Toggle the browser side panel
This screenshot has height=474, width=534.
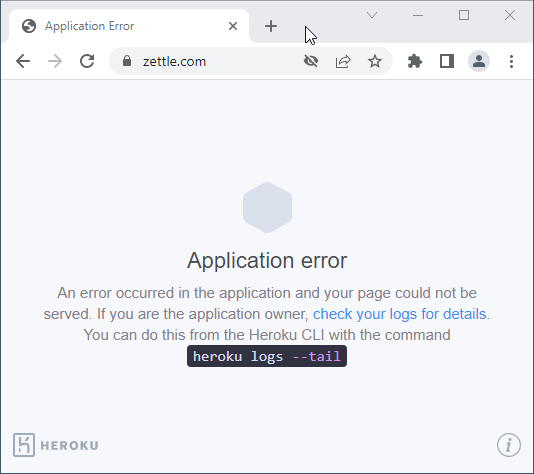pos(447,61)
